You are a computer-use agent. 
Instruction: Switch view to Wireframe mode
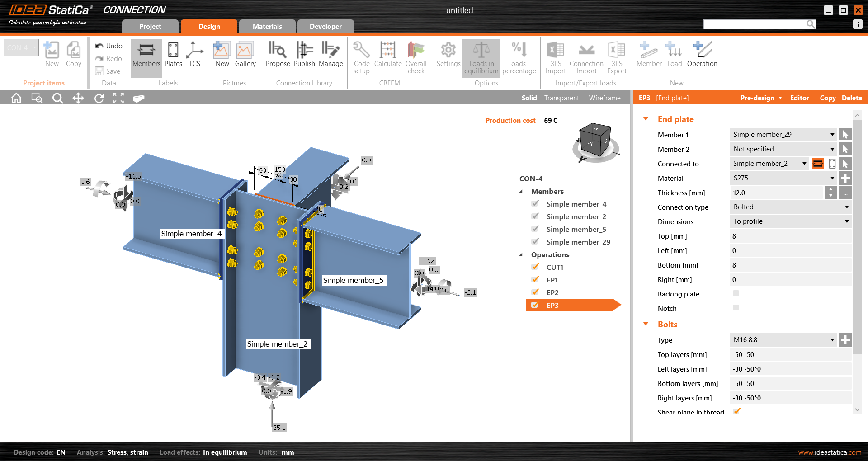click(x=604, y=98)
